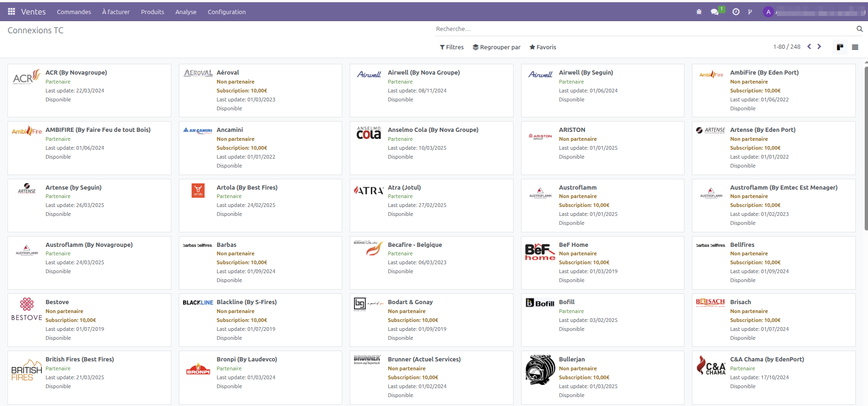Open the apps grid menu icon

click(x=11, y=12)
